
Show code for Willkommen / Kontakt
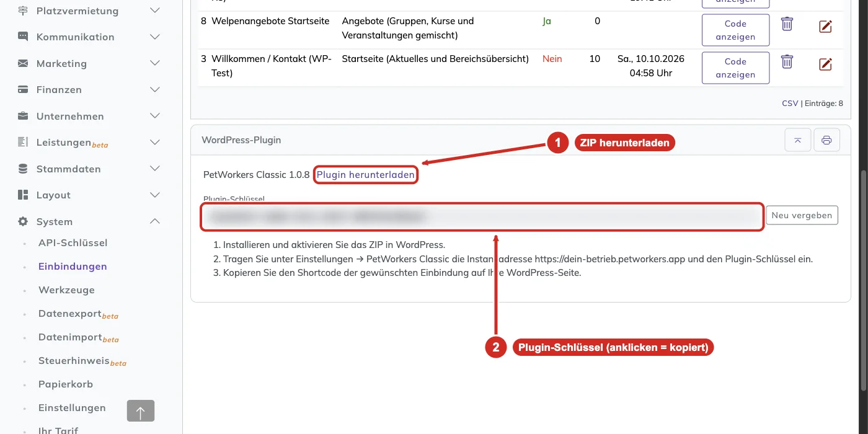[x=735, y=68]
